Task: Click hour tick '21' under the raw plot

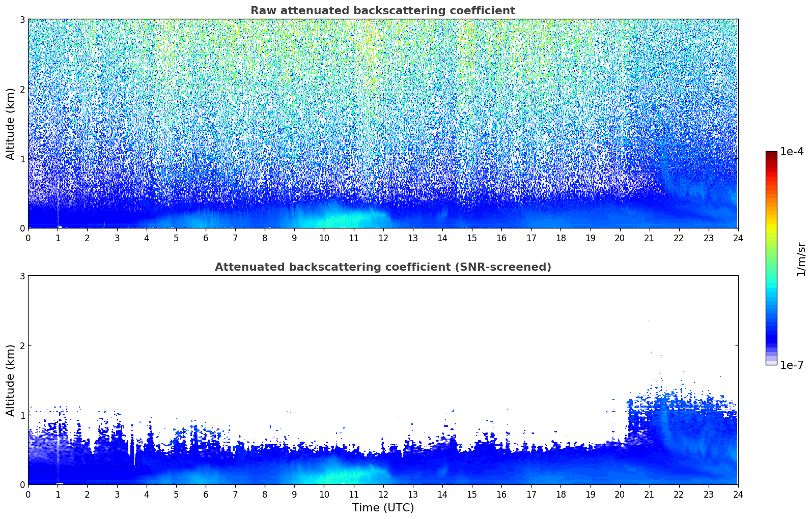Action: click(x=649, y=238)
